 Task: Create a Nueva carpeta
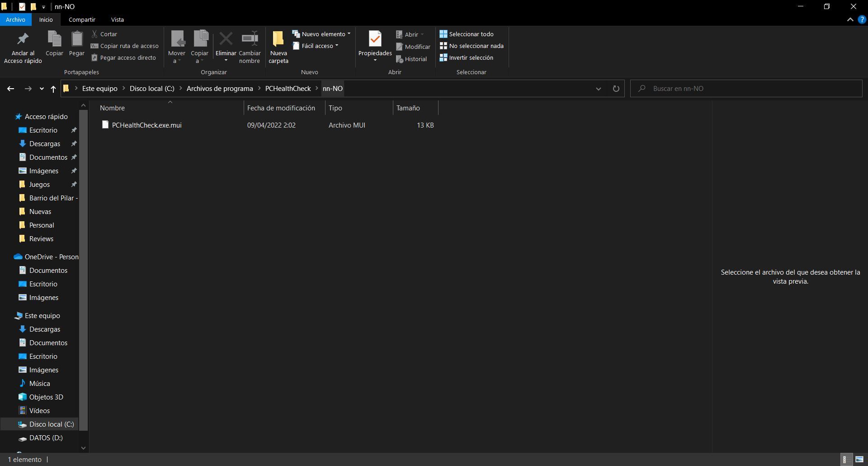pyautogui.click(x=278, y=48)
